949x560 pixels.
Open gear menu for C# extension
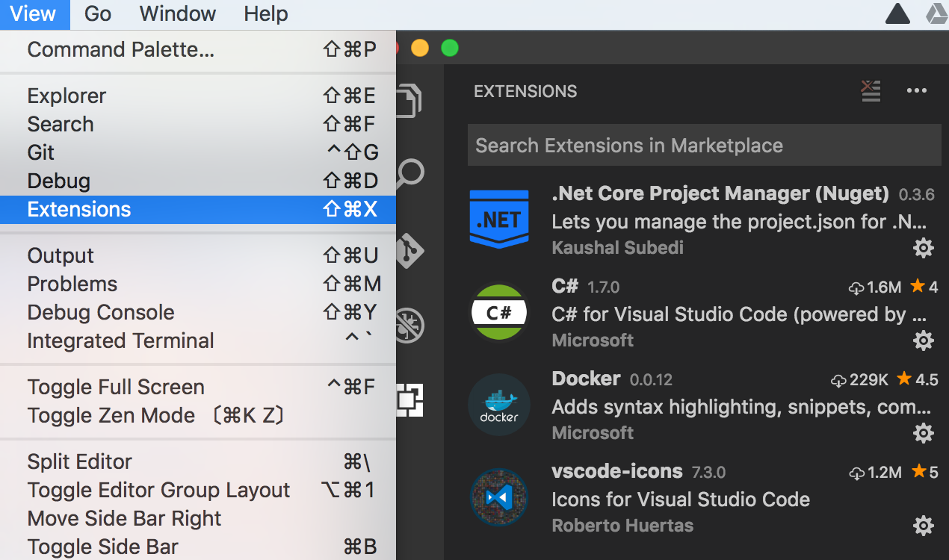click(x=924, y=340)
